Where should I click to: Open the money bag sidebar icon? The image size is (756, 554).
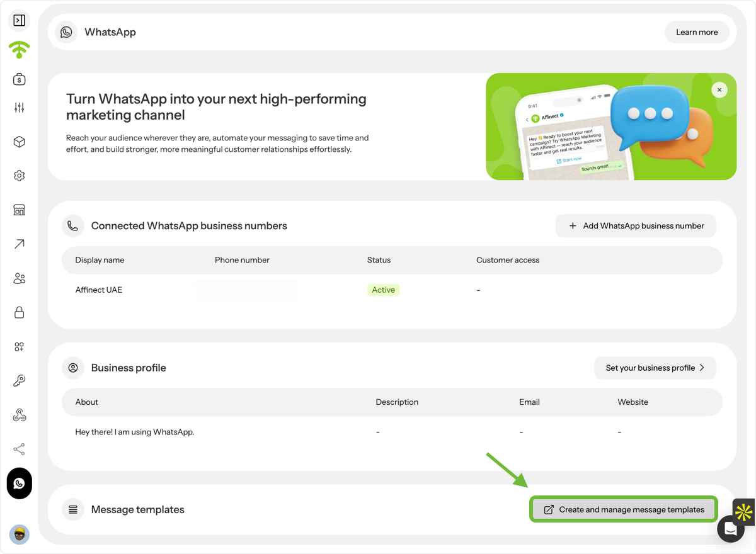point(20,79)
